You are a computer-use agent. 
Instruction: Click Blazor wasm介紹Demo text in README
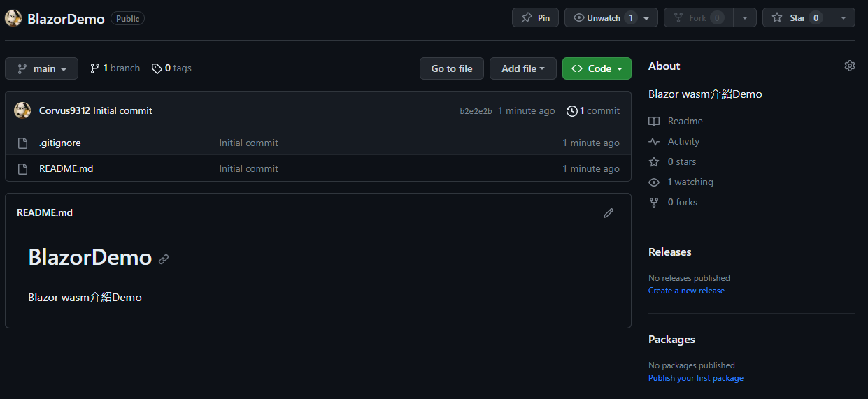click(x=85, y=298)
